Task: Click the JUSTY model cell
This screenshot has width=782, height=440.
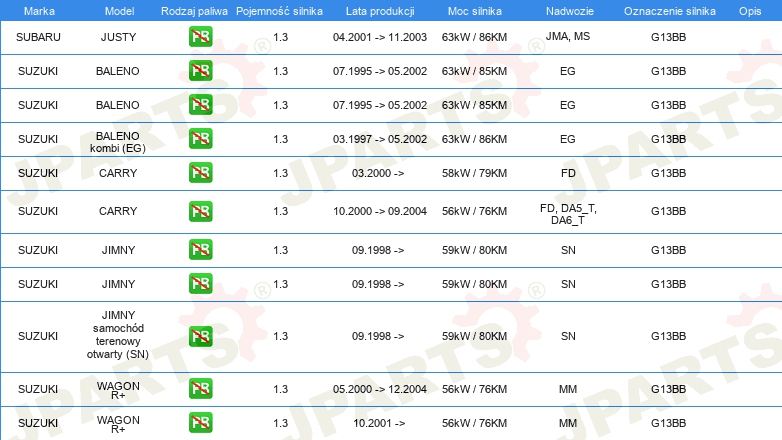Action: 118,37
